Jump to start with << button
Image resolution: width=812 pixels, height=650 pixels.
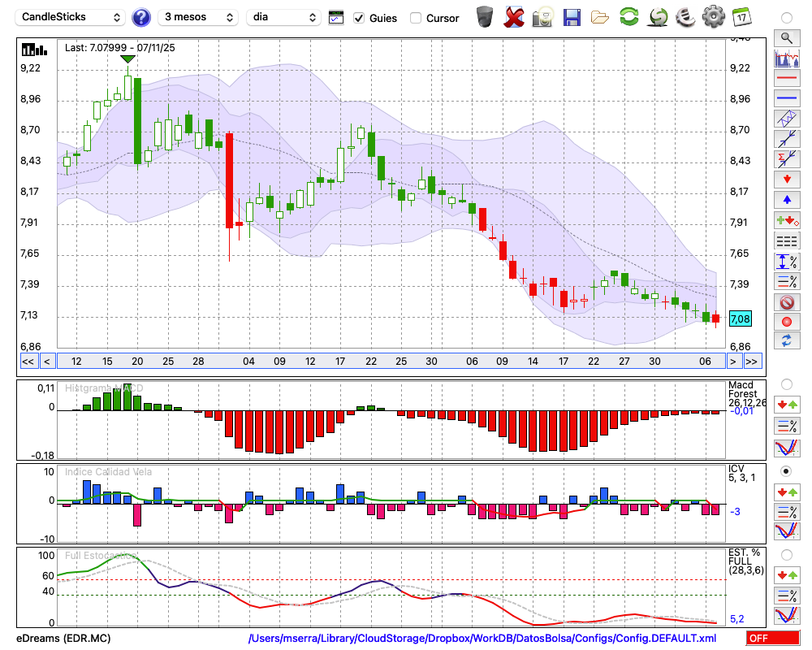tap(28, 362)
